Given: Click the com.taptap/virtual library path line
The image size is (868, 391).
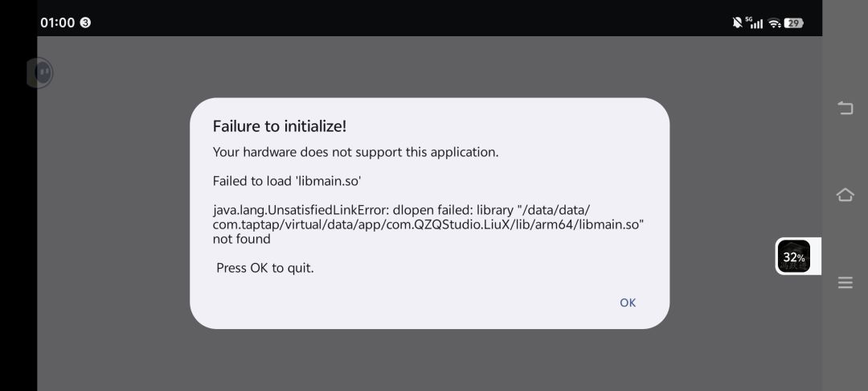Looking at the screenshot, I should pyautogui.click(x=428, y=224).
